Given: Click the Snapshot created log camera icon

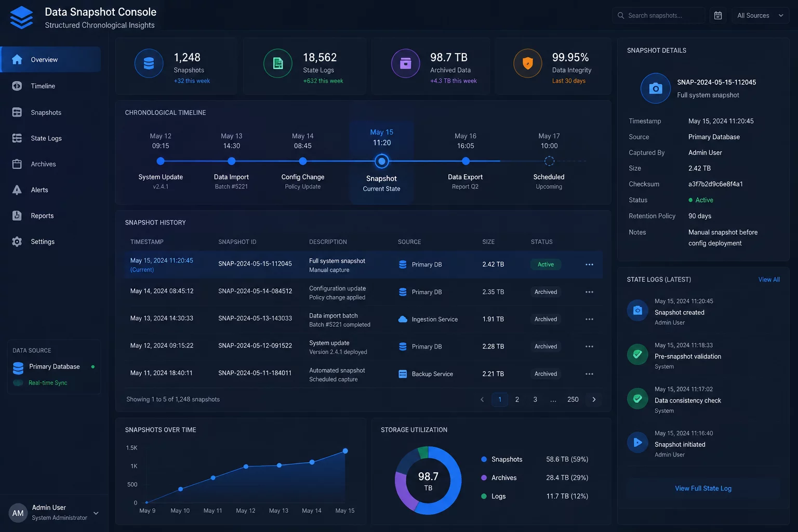Looking at the screenshot, I should pos(637,311).
